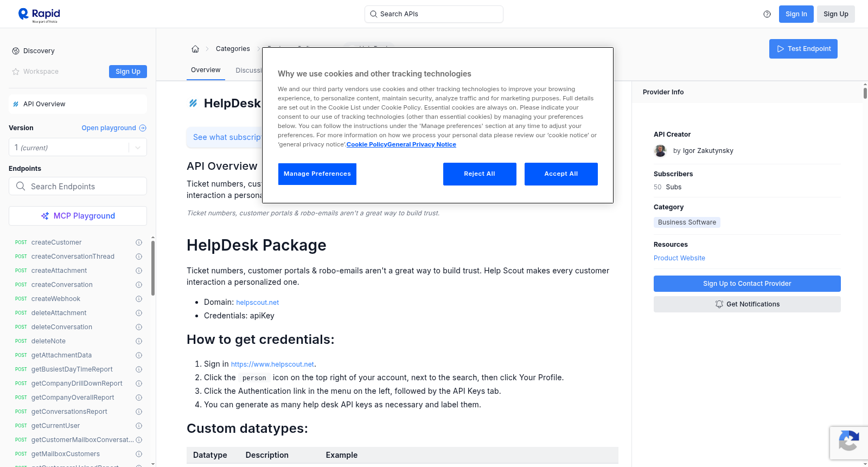Click the Workspace Sign Up button
Screen dimensions: 868x467
coord(128,72)
